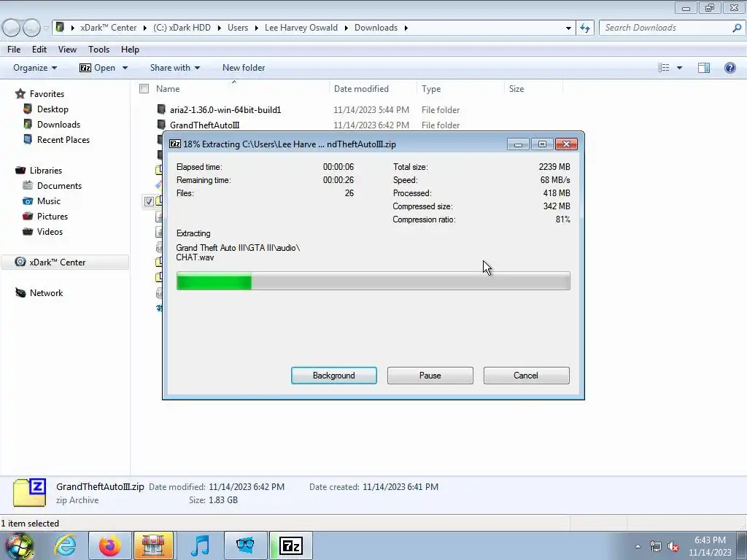The image size is (747, 560).
Task: Change view with the views icon
Action: point(664,68)
